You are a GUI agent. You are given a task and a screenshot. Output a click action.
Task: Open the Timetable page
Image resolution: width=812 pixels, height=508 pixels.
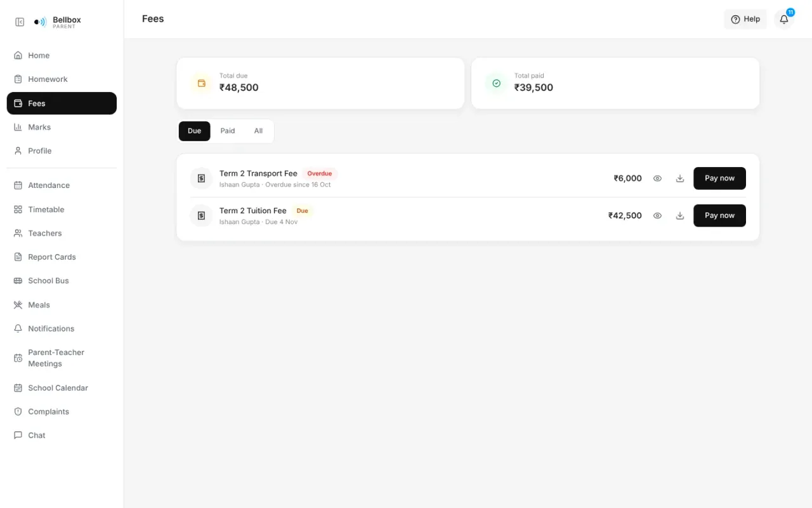[x=62, y=210]
